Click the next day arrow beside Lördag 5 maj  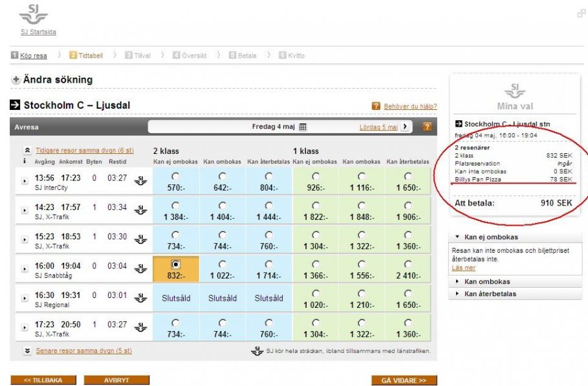(406, 127)
